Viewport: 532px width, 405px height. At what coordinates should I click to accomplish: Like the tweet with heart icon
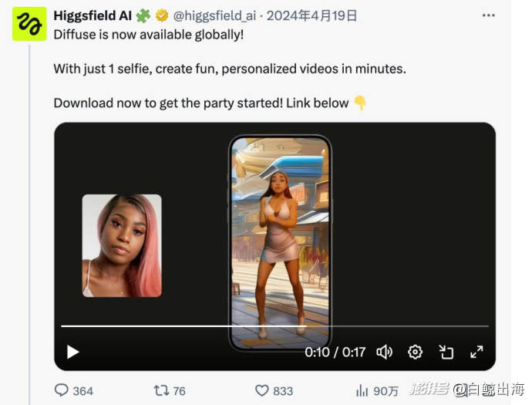tap(262, 390)
